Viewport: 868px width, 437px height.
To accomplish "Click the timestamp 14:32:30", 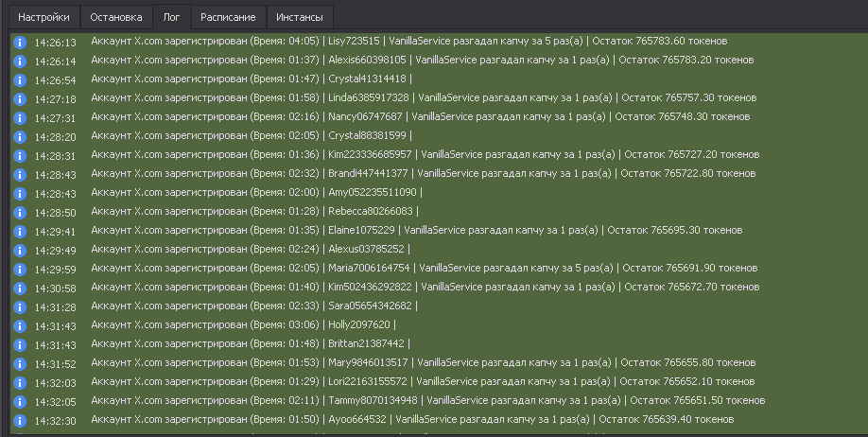I will pyautogui.click(x=56, y=421).
